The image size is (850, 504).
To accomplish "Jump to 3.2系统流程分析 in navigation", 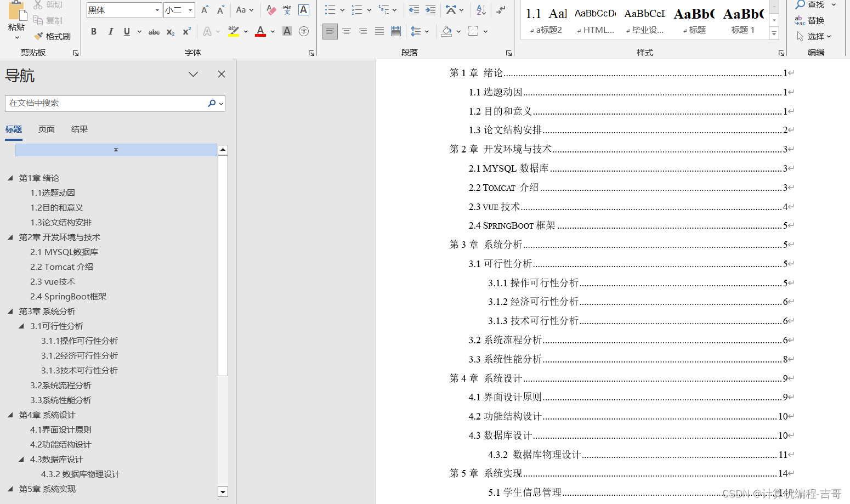I will click(x=61, y=385).
